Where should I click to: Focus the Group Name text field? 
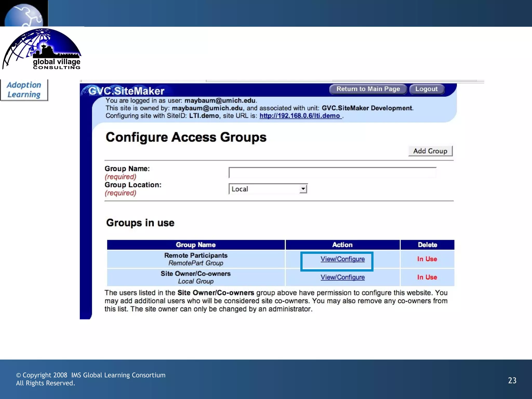[332, 173]
